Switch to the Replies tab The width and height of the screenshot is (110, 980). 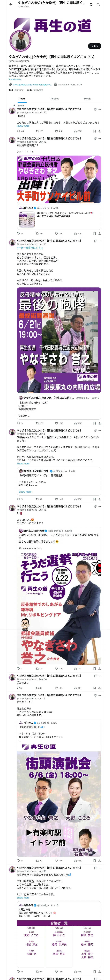[x=55, y=98]
